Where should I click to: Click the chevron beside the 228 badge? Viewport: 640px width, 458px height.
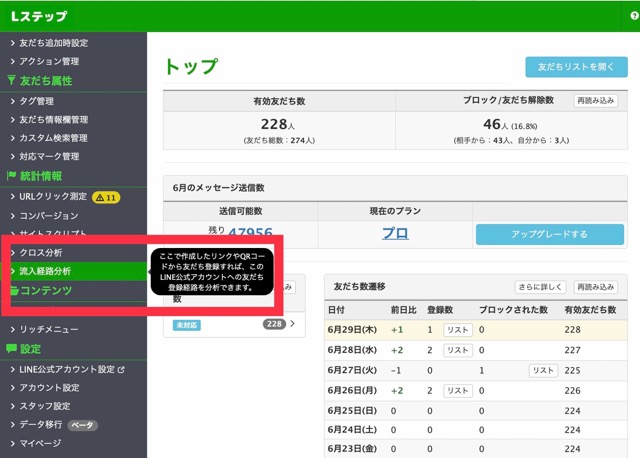point(292,324)
